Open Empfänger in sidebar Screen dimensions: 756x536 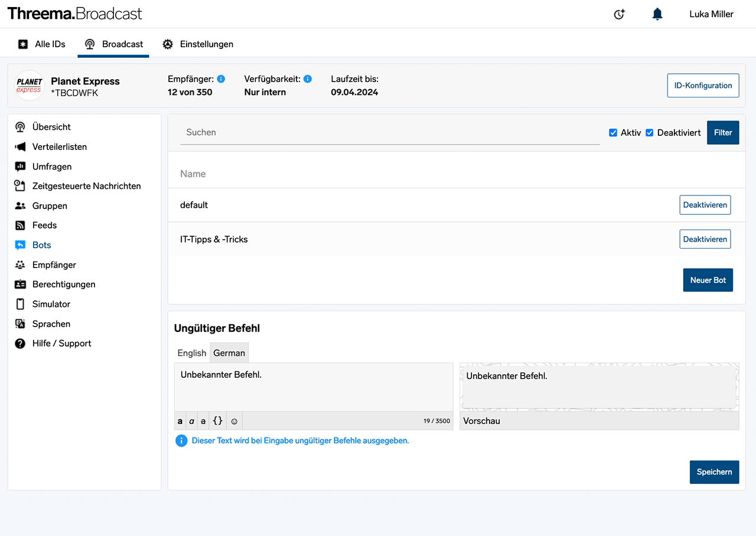pyautogui.click(x=54, y=265)
